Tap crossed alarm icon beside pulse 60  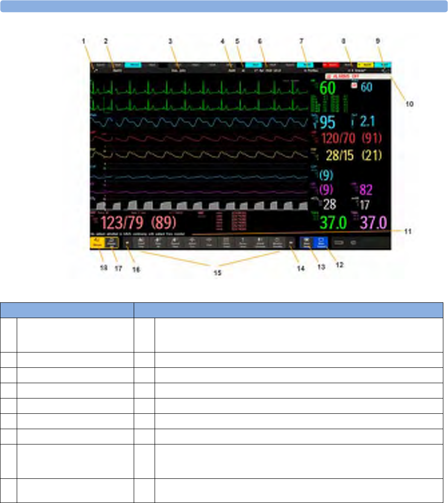coord(354,85)
